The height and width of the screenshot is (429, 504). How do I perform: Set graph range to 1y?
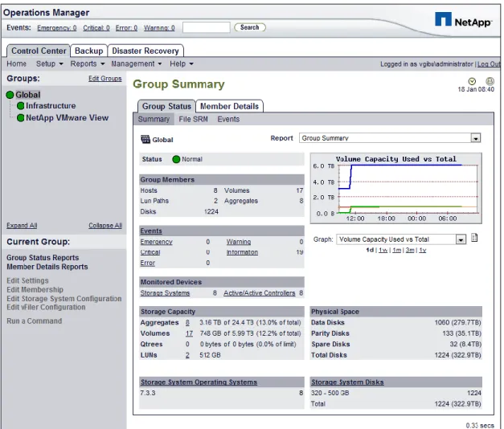click(x=422, y=250)
